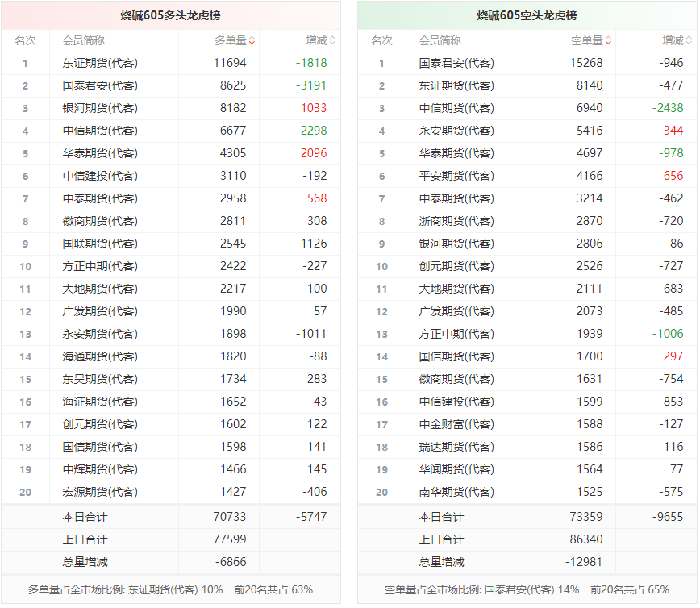Select 海通期货(代客) row
This screenshot has height=608, width=700.
pyautogui.click(x=171, y=356)
